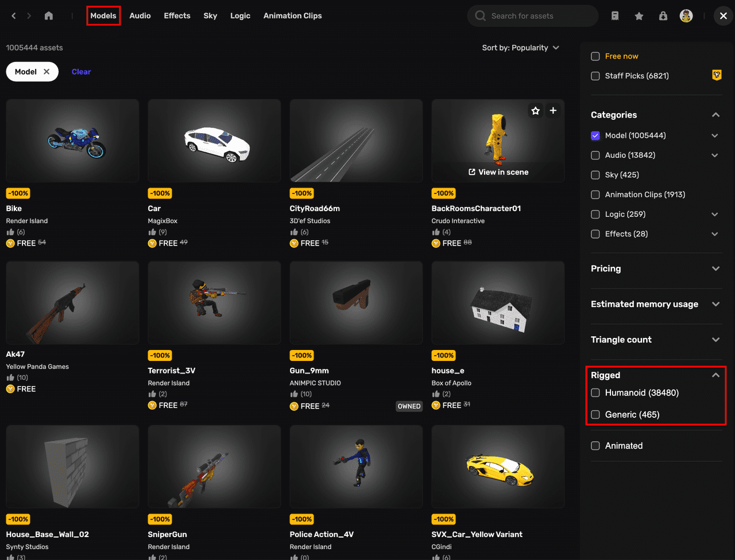
Task: Add BackRoomsCharacter01 using the plus icon
Action: 553,111
